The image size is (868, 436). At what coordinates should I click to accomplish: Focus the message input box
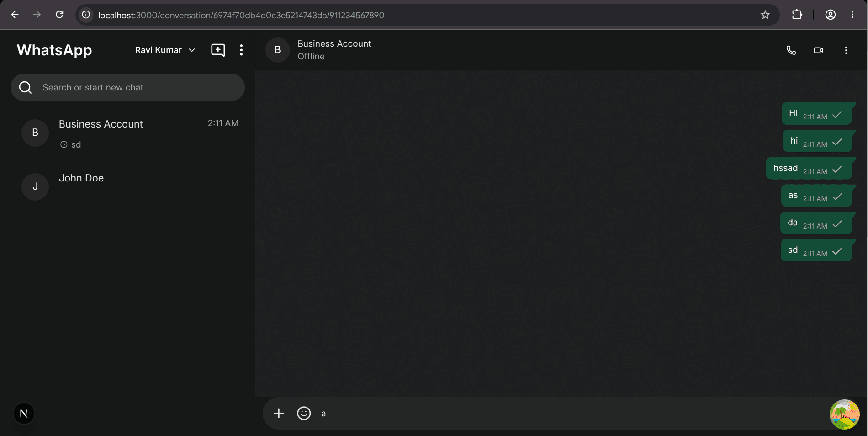571,414
